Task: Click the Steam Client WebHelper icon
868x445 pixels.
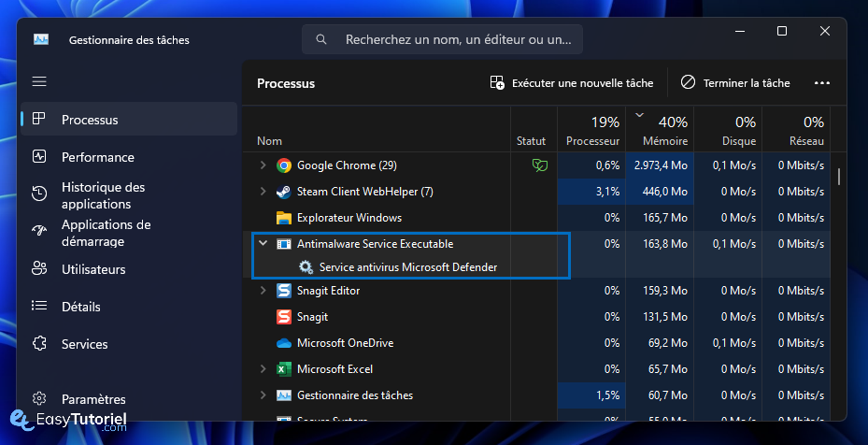Action: click(284, 192)
